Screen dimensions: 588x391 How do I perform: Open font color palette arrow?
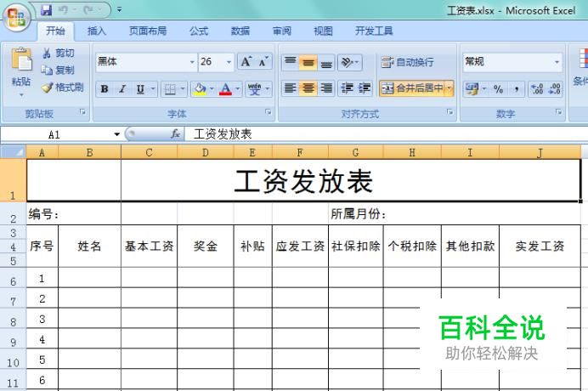tap(237, 89)
